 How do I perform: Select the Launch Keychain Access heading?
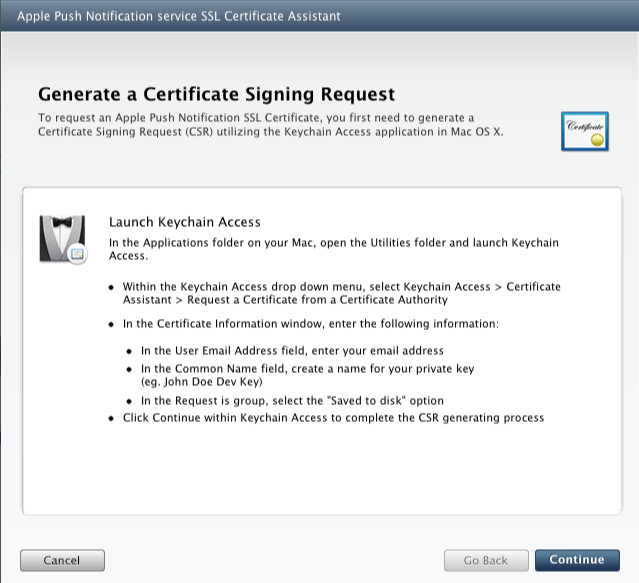[x=184, y=222]
